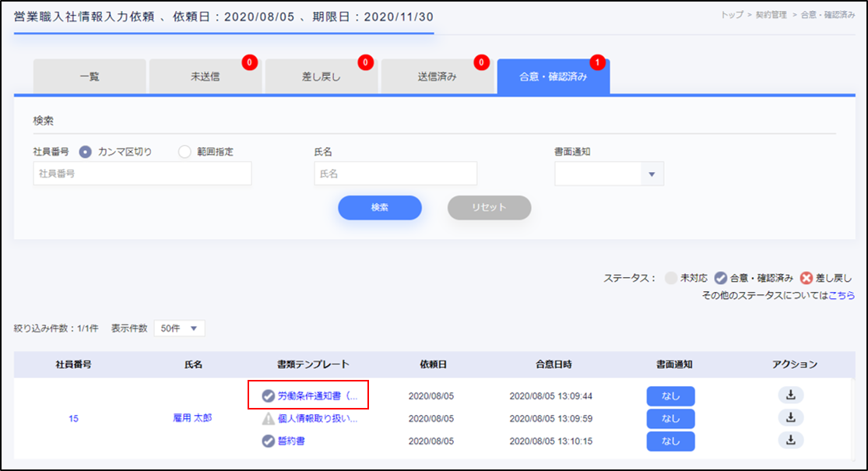Image resolution: width=868 pixels, height=471 pixels.
Task: Select the 合意・確認済み tab
Action: point(553,76)
